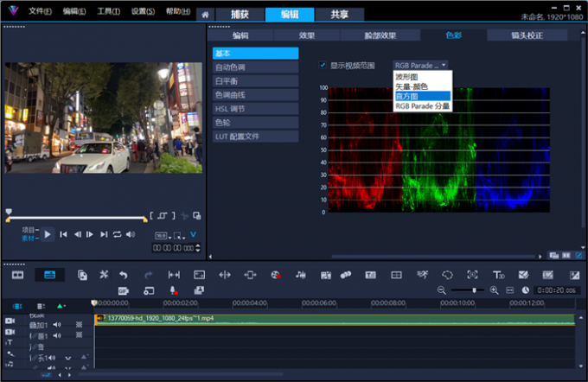Screen dimensions: 588x382
Task: Step to previous frame
Action: [x=78, y=235]
